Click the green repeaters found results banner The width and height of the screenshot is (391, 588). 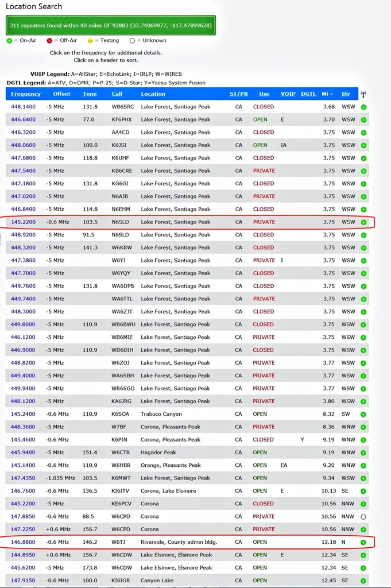click(111, 26)
